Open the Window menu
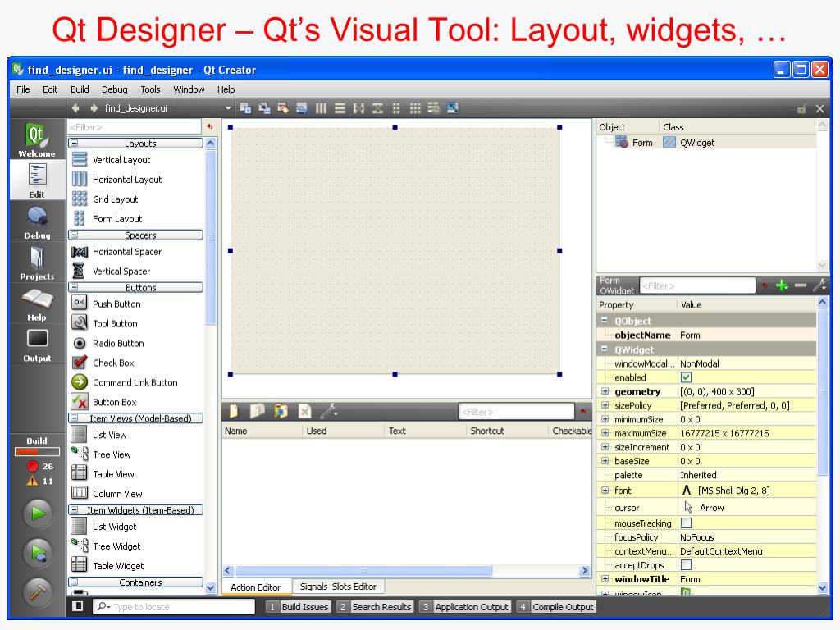840x630 pixels. click(189, 89)
